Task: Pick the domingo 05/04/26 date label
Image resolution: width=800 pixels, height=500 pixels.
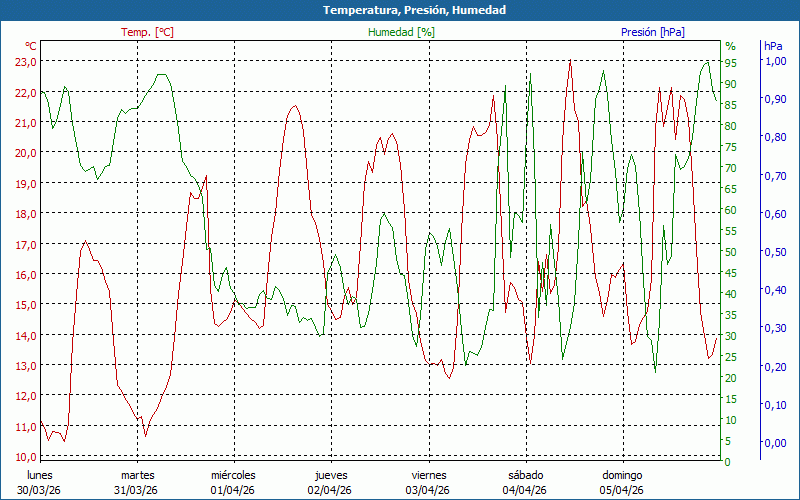Action: 622,482
